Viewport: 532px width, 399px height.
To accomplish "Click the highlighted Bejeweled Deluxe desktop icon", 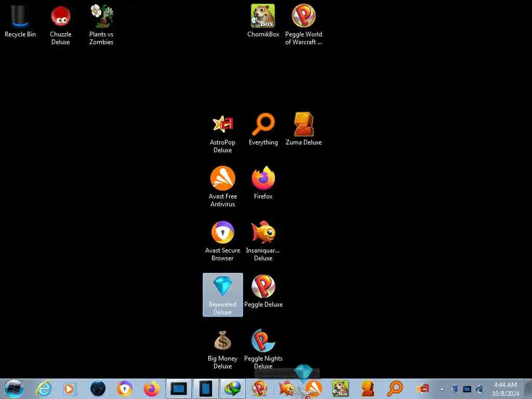I will (x=222, y=295).
